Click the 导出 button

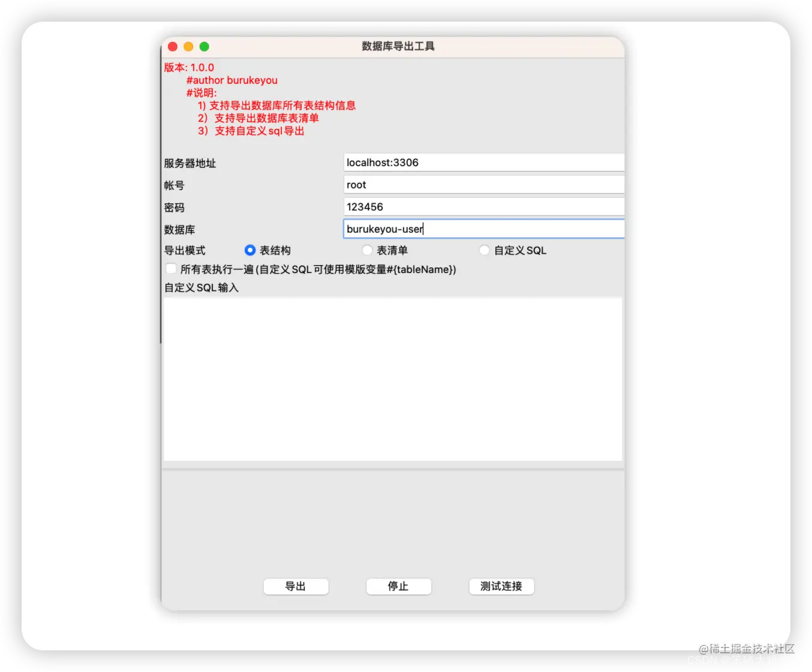click(296, 586)
